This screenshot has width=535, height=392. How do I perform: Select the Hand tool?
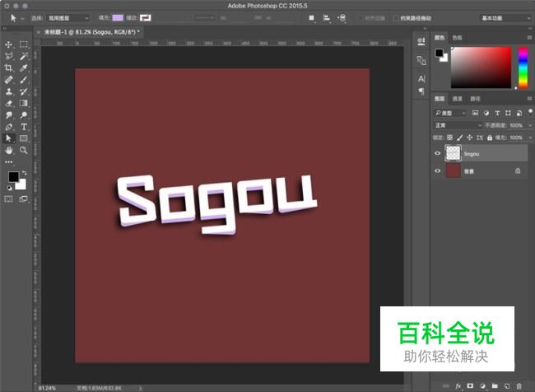pos(8,150)
